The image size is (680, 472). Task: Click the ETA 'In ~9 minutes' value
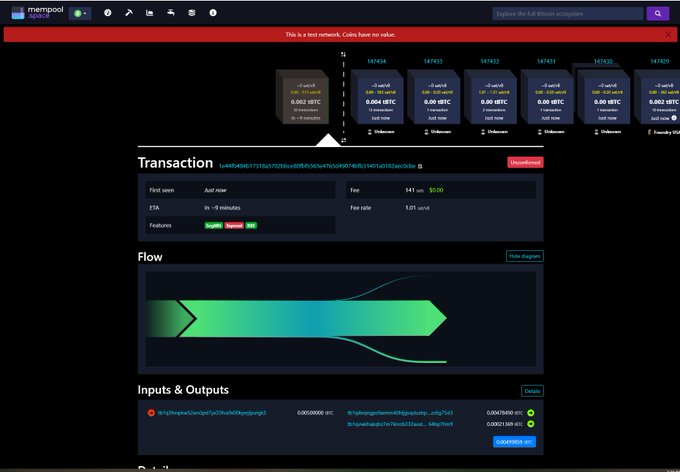point(222,208)
